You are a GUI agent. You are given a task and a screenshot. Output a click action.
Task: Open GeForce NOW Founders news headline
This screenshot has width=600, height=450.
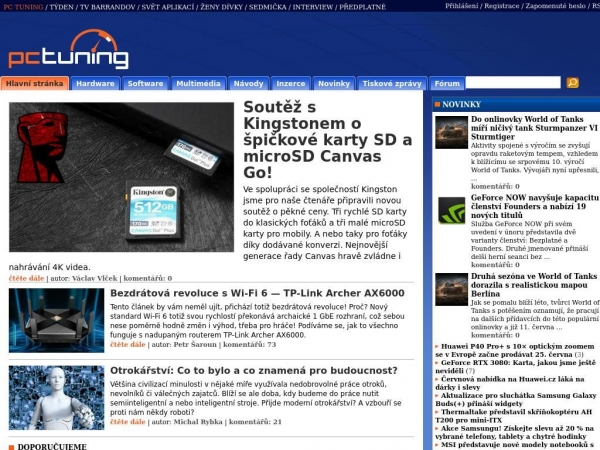[x=535, y=206]
